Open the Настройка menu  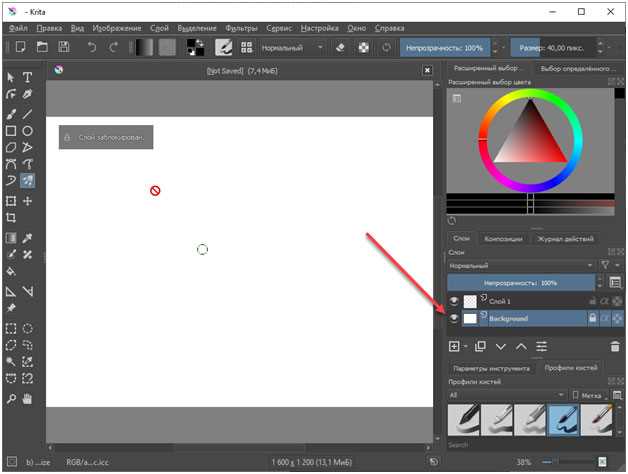pyautogui.click(x=320, y=28)
